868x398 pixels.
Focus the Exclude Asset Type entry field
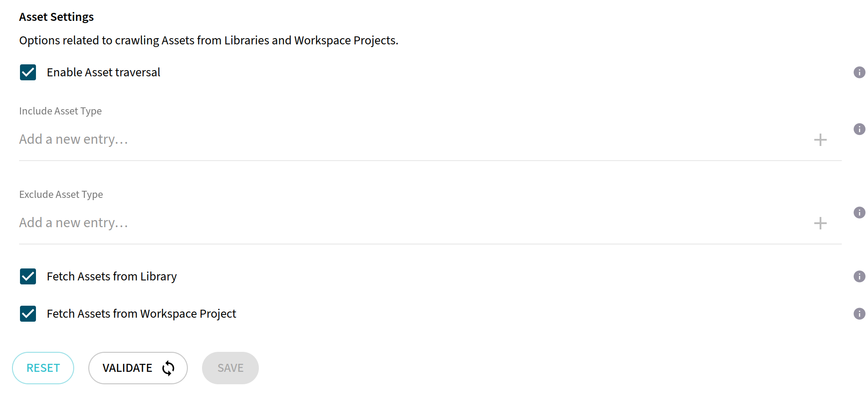400,223
